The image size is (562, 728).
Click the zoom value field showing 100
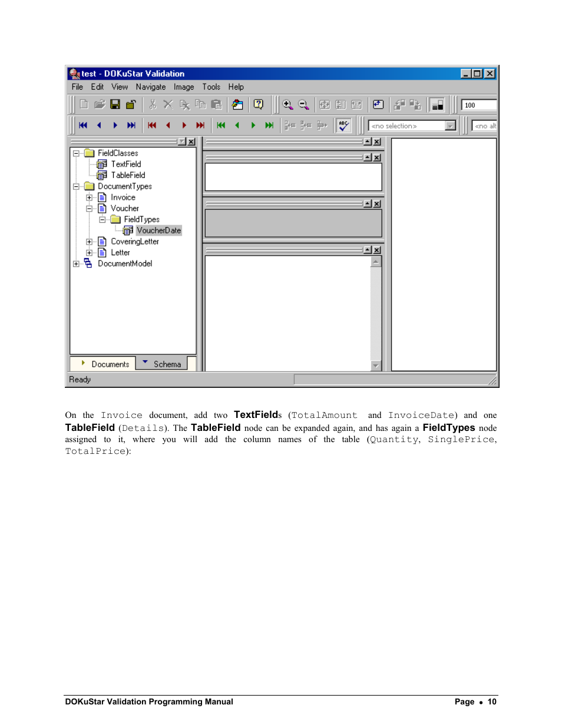click(479, 106)
